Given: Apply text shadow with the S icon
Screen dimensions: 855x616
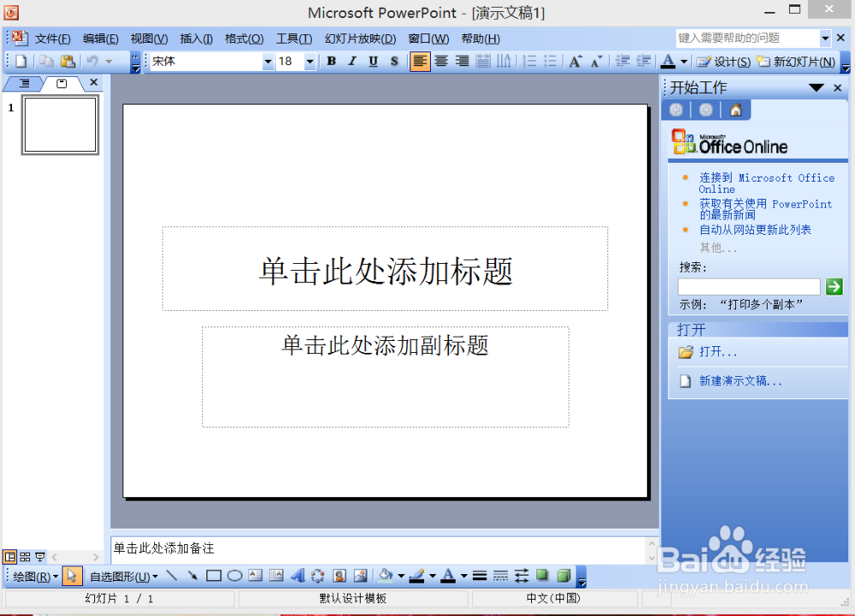Looking at the screenshot, I should pyautogui.click(x=393, y=61).
